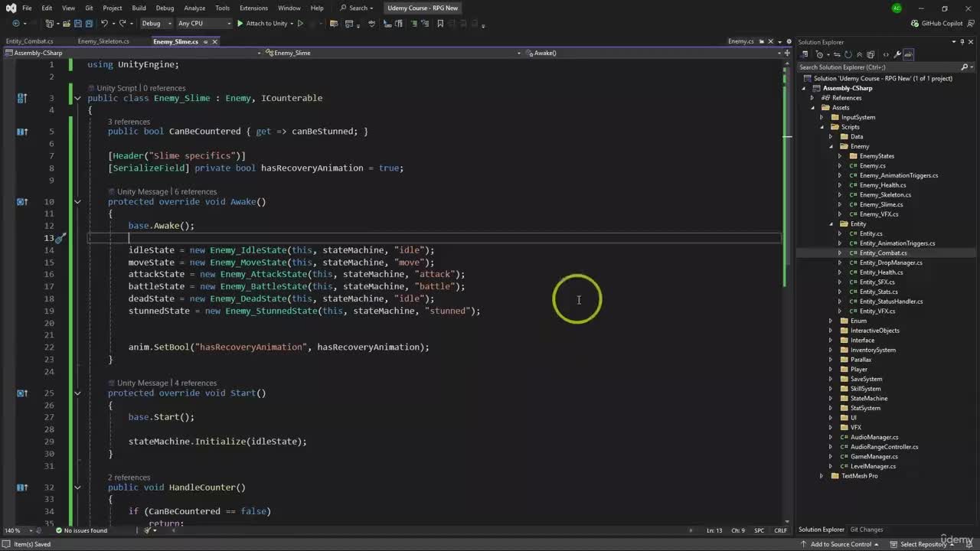Collapse the Start() method code block

(77, 393)
